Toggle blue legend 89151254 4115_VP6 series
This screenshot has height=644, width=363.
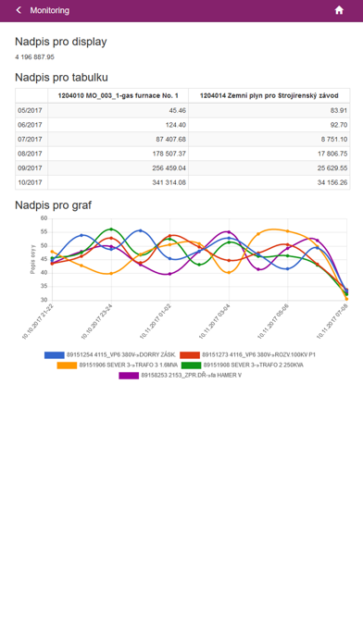coord(110,355)
